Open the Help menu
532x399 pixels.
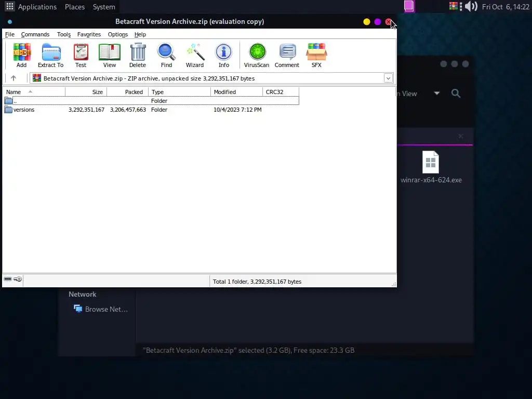(140, 34)
